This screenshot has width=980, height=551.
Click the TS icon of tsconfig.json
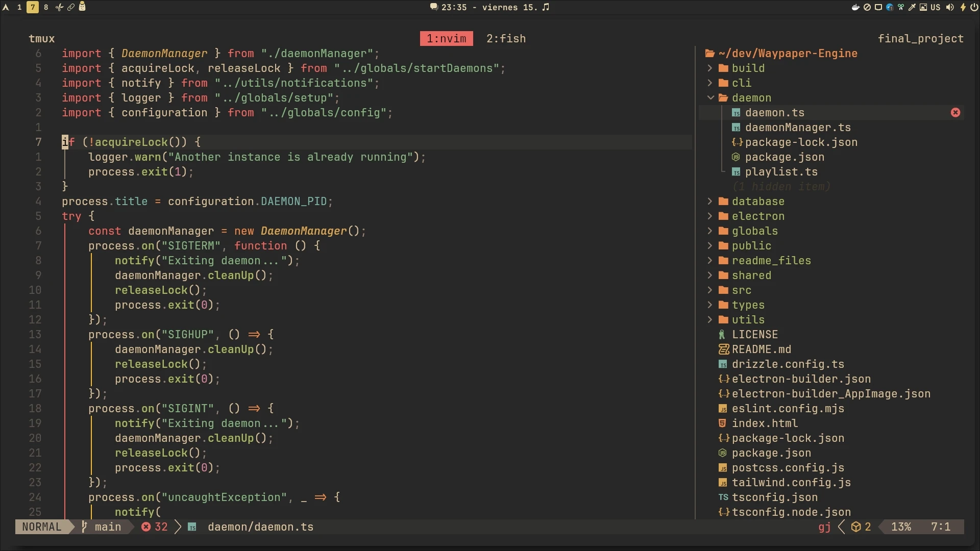723,497
